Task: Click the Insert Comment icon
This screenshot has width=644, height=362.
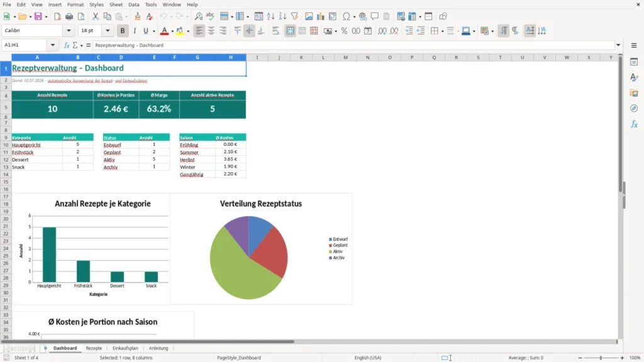Action: (375, 16)
